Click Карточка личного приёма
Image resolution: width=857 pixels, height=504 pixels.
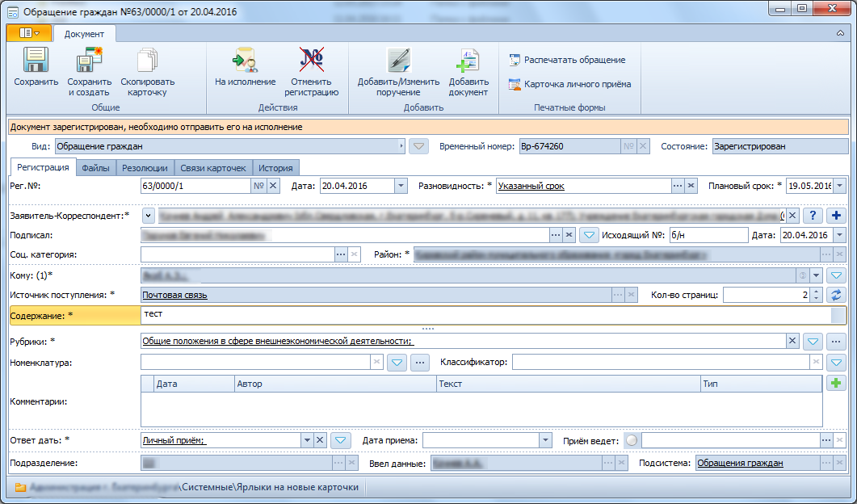[570, 84]
